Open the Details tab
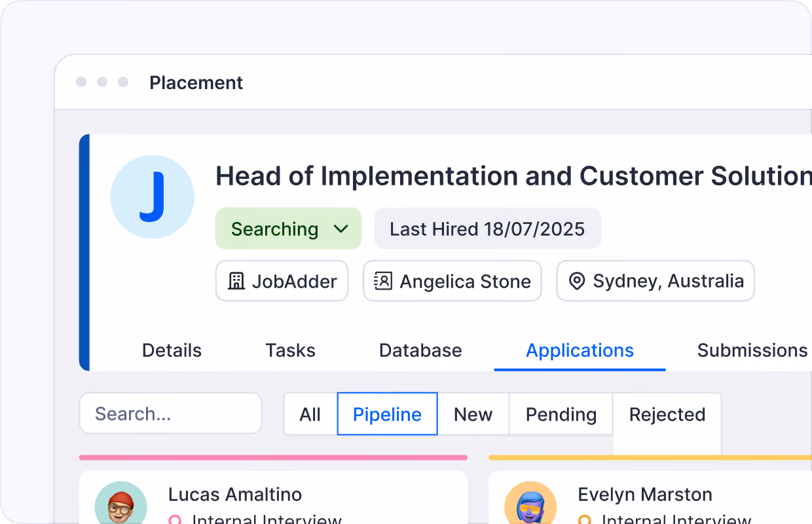The image size is (812, 524). pyautogui.click(x=172, y=350)
